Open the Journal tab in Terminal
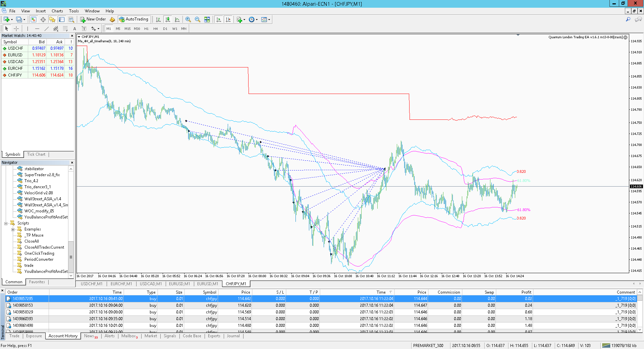This screenshot has height=349, width=644. [x=233, y=336]
